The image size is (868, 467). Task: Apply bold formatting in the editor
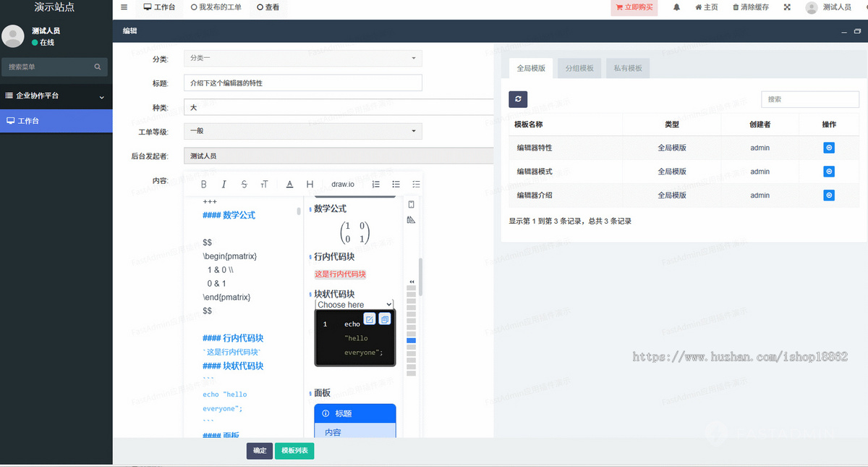pos(204,184)
